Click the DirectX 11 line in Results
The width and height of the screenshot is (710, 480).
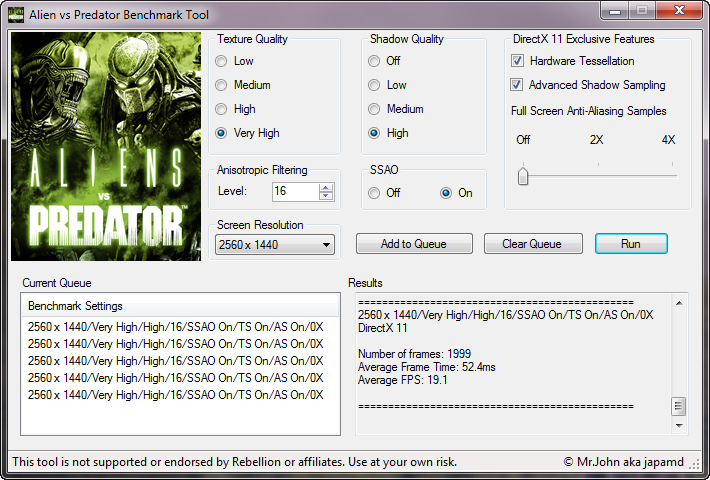[383, 328]
